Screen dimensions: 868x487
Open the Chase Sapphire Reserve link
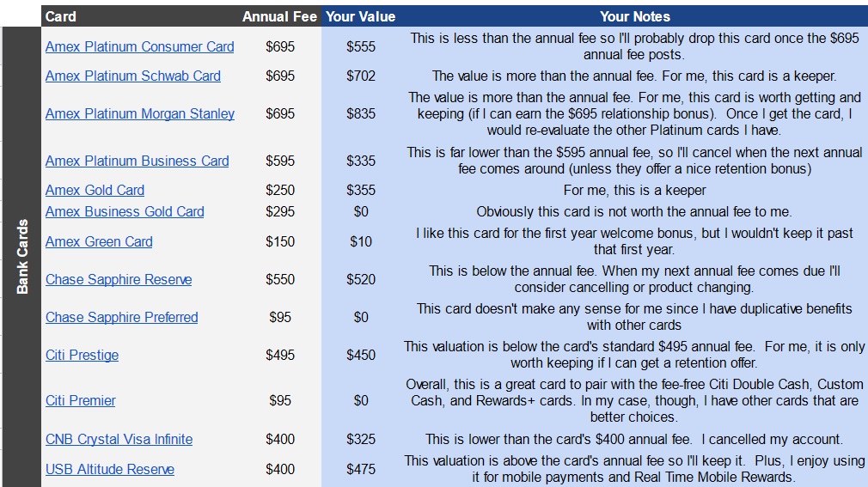point(119,279)
